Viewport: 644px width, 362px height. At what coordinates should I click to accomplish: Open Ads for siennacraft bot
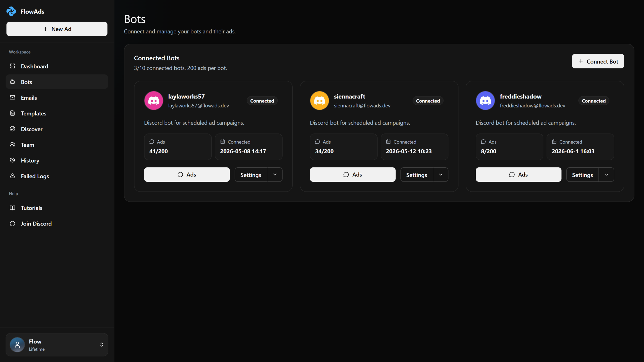pyautogui.click(x=352, y=175)
